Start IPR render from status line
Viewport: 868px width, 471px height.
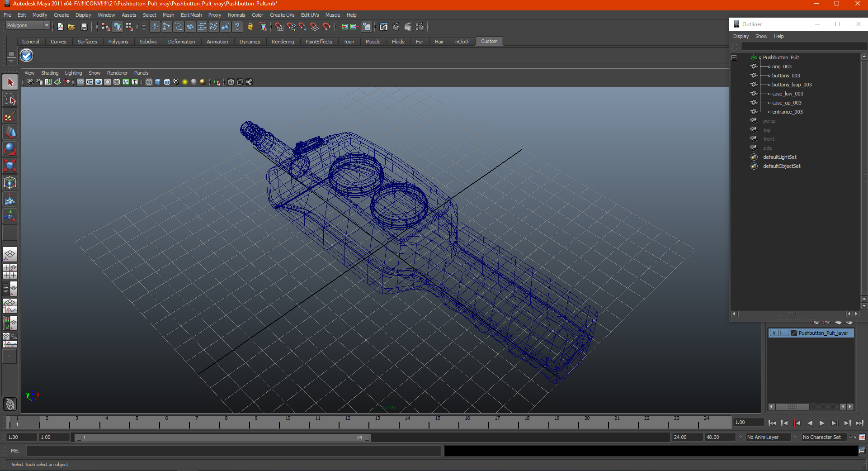(x=408, y=27)
